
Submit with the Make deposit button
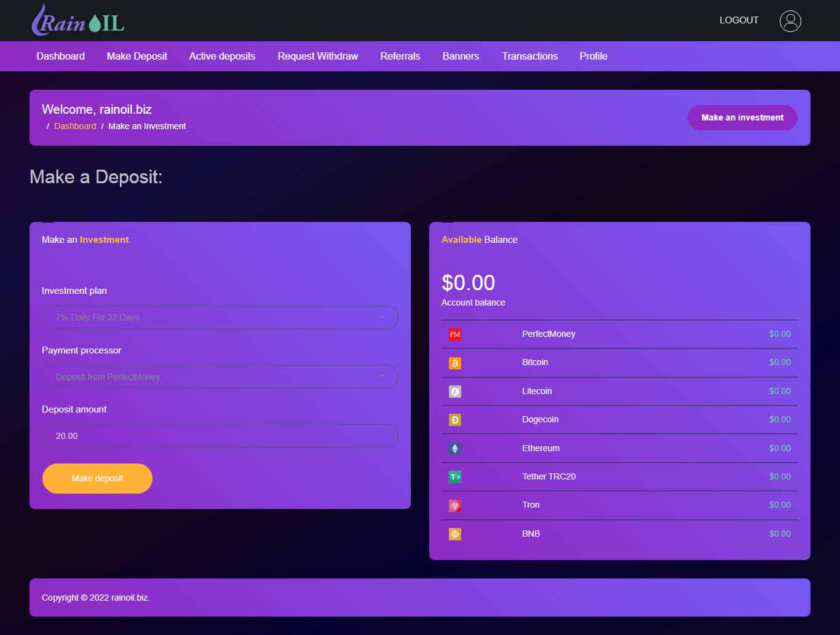coord(97,478)
